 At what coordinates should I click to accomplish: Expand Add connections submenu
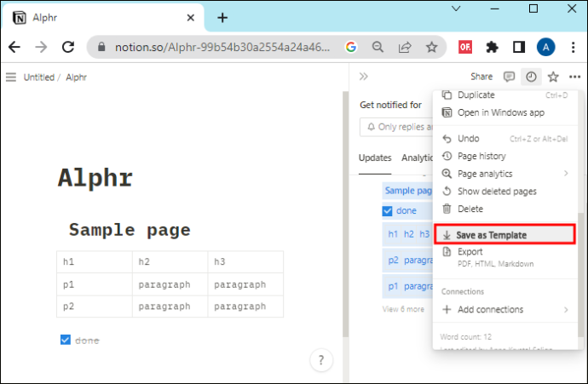(x=505, y=309)
